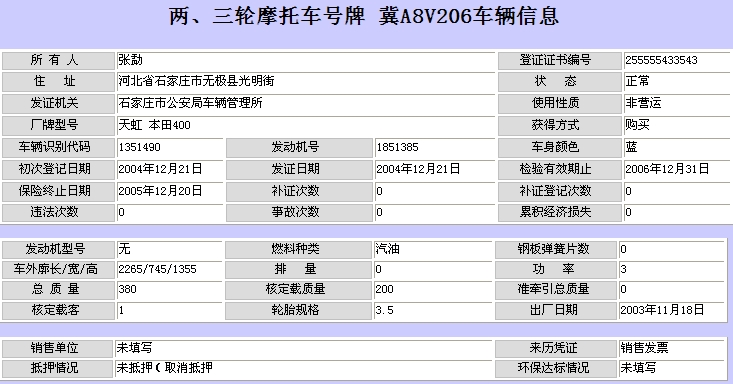Screen dimensions: 733x384
Task: Select acquisition method value 购买
Action: tap(637, 125)
